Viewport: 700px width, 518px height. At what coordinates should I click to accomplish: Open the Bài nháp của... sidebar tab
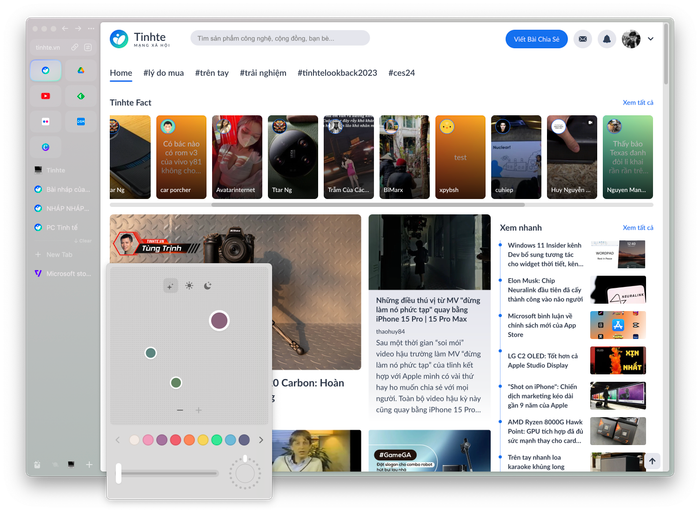tap(63, 189)
